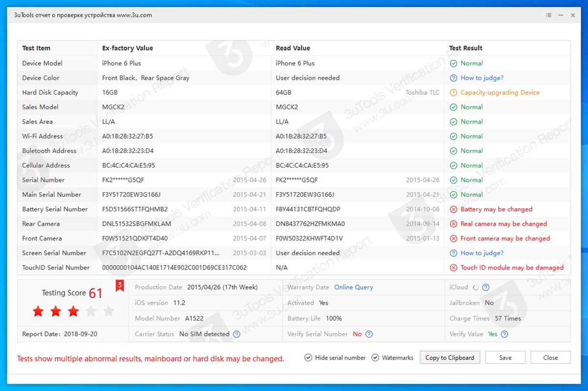Click the question icon beside Screen Serial result
Image resolution: width=588 pixels, height=391 pixels.
click(453, 253)
